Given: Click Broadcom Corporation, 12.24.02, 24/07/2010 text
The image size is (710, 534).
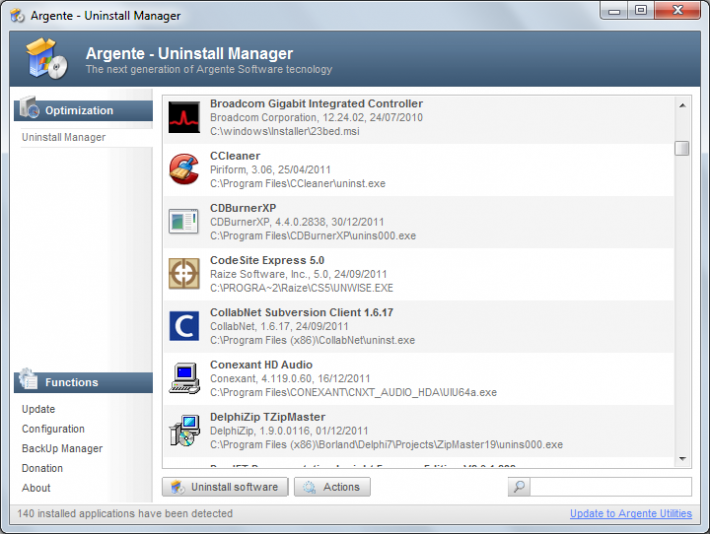Looking at the screenshot, I should (317, 117).
